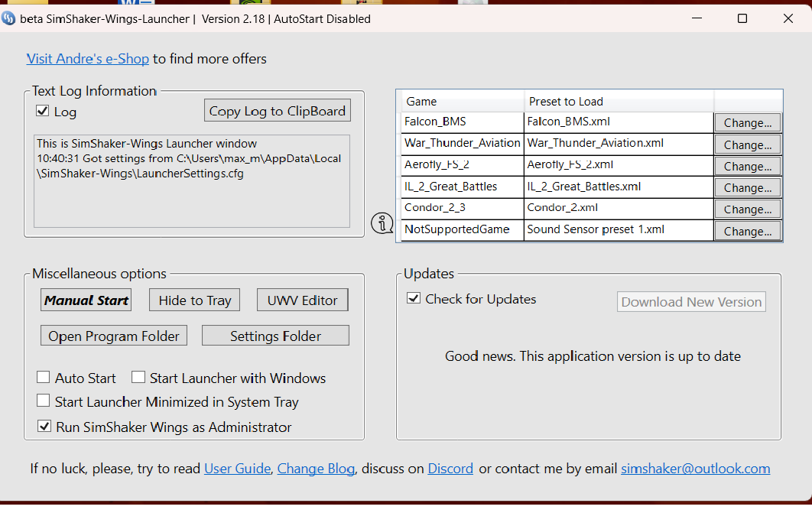Select the Condor_2_3 game cell

click(x=463, y=208)
